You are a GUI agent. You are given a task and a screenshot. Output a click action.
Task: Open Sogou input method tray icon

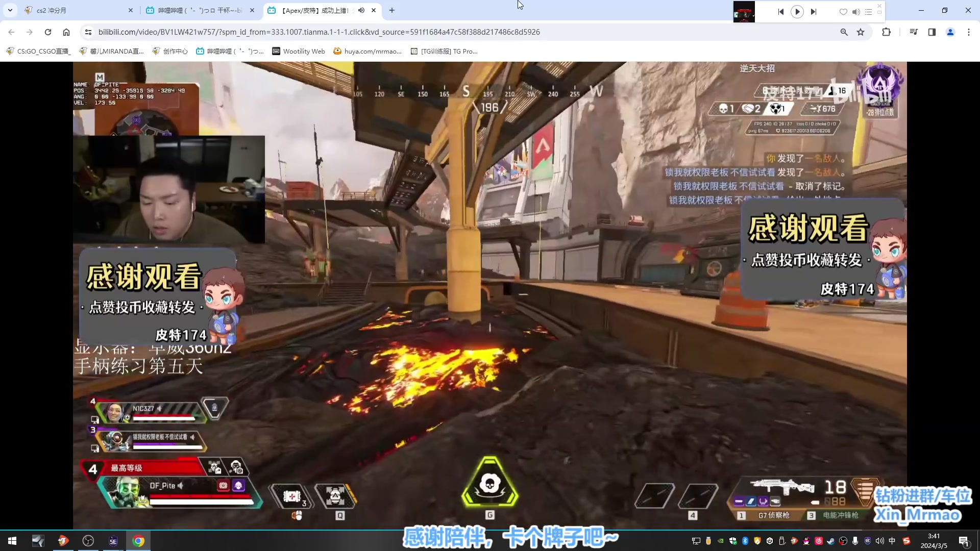point(906,541)
